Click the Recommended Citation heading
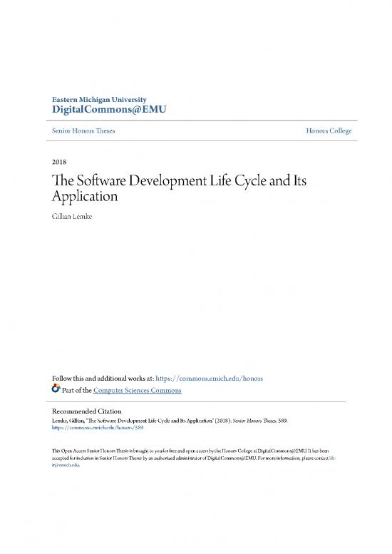The height and width of the screenshot is (554, 392). coord(86,411)
